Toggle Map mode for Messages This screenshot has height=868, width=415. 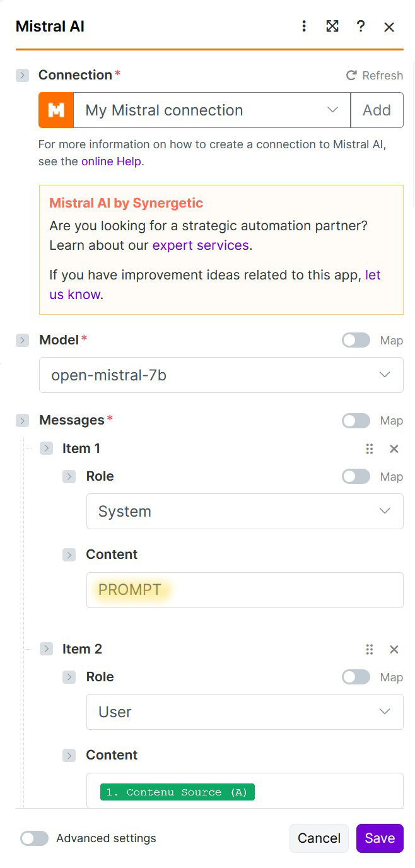tap(356, 421)
